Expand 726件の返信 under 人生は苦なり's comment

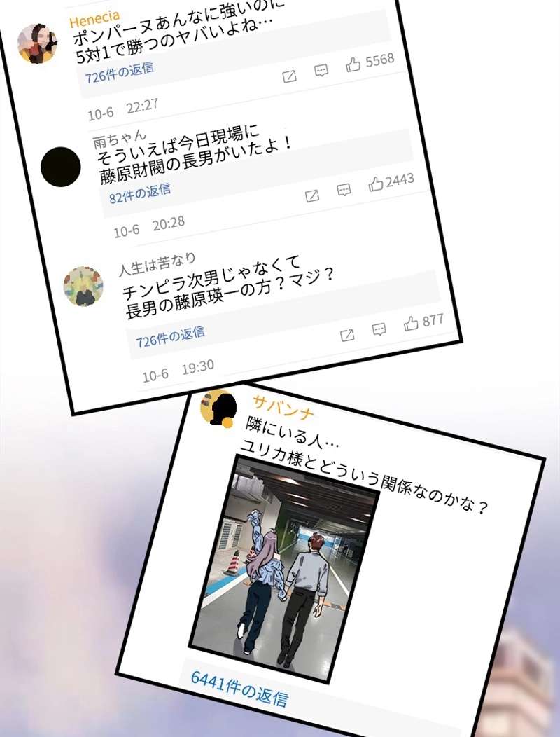tap(171, 337)
